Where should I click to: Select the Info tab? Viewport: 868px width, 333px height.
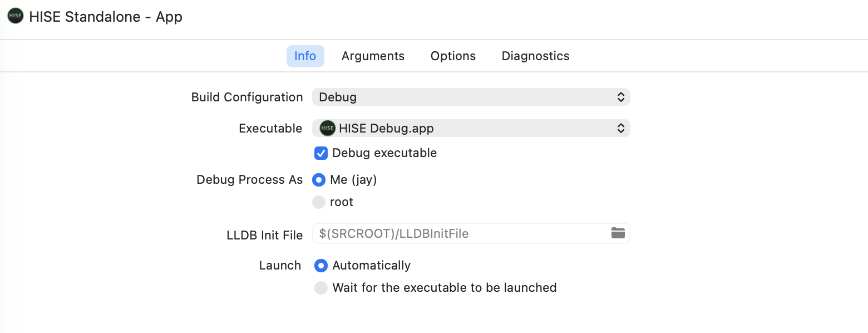point(305,56)
